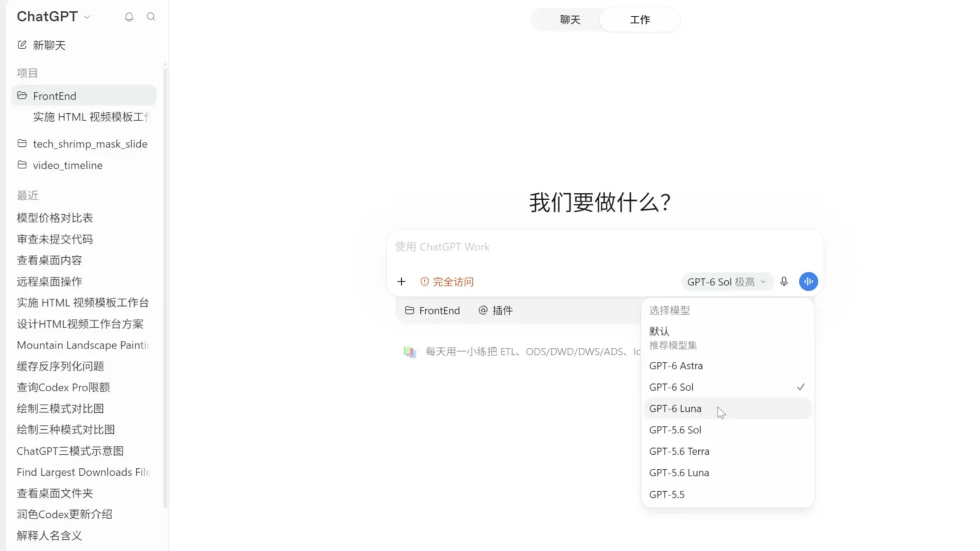The height and width of the screenshot is (551, 980).
Task: Open the 实施 HTML 视频模板工 item under FrontEnd
Action: click(92, 117)
